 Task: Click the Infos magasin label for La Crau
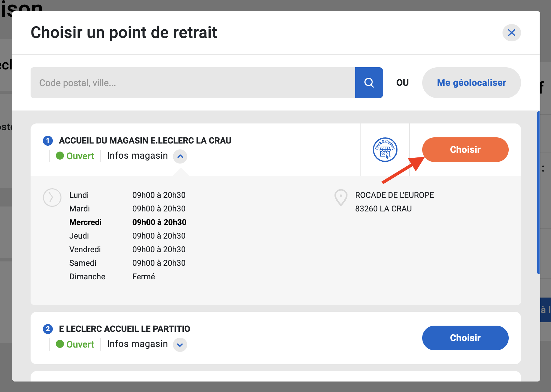(137, 156)
